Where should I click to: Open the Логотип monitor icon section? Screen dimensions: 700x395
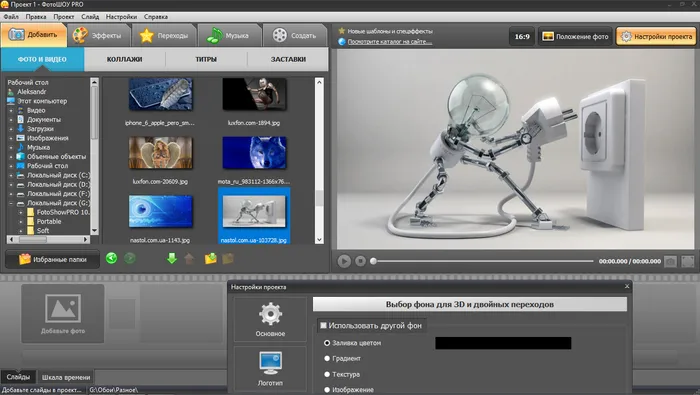point(270,369)
